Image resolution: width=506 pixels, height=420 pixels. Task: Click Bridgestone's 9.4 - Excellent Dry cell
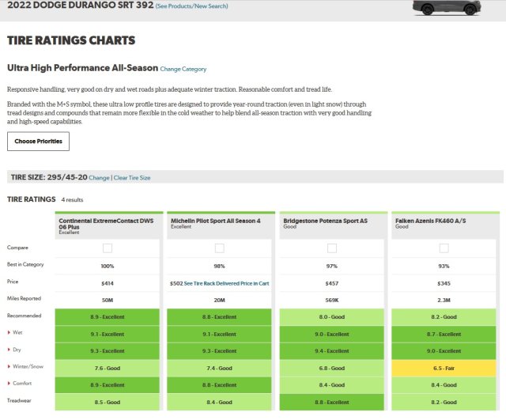click(x=332, y=351)
